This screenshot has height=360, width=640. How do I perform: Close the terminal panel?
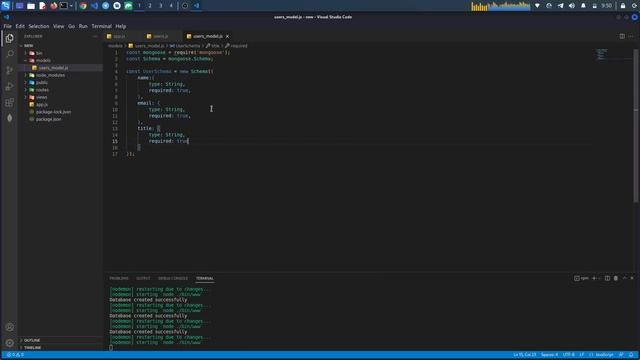click(632, 278)
